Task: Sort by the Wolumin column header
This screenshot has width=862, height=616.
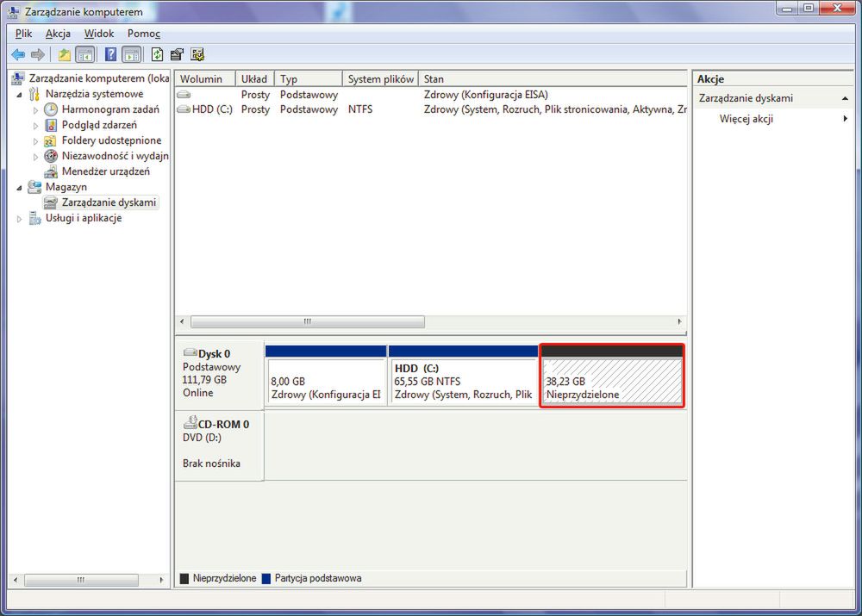Action: pyautogui.click(x=205, y=79)
